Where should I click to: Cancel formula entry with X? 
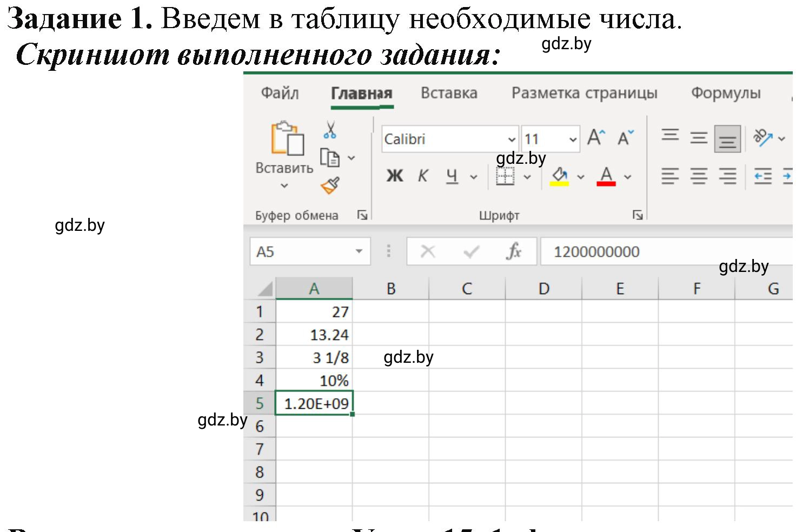(x=428, y=251)
